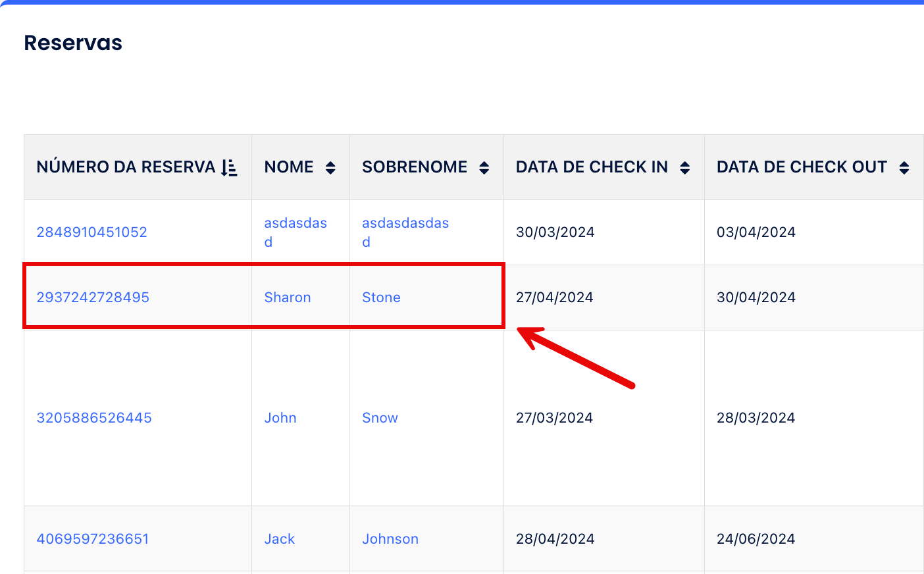The width and height of the screenshot is (924, 574).
Task: Click Data de Check Out sort arrows
Action: tap(904, 168)
